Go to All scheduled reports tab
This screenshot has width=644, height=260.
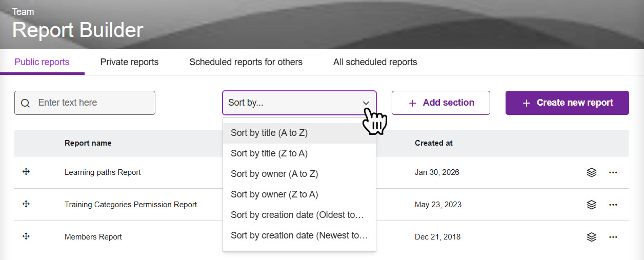pos(375,62)
